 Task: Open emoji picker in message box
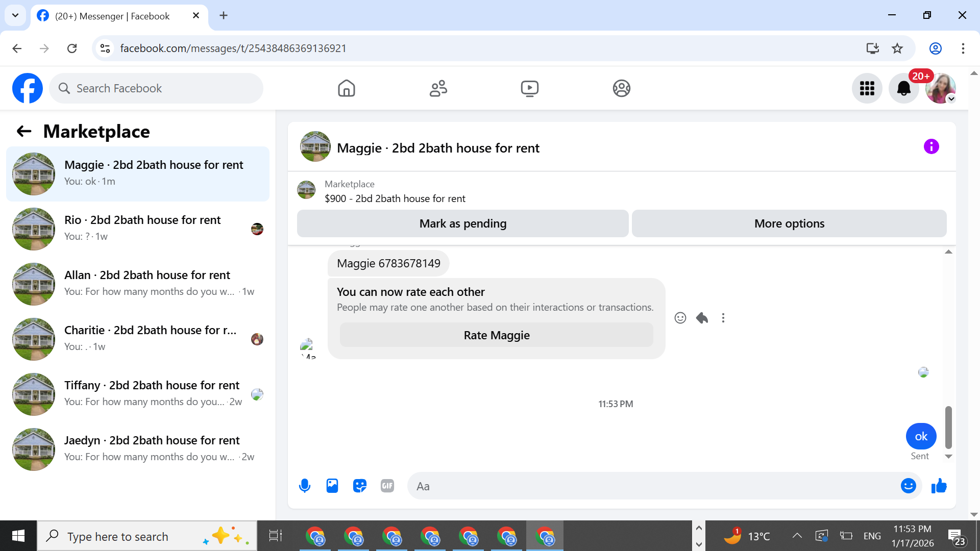point(908,486)
